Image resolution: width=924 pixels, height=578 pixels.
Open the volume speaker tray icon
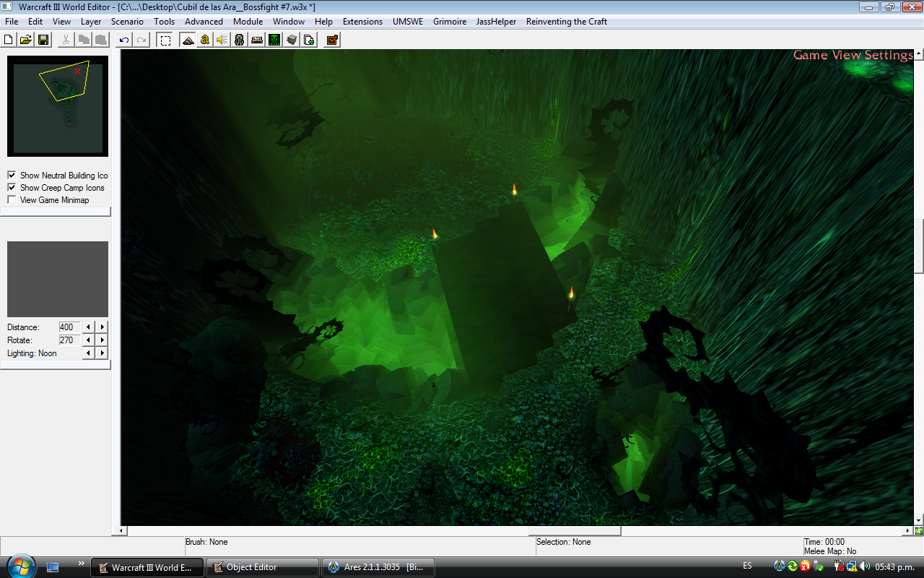[x=865, y=566]
